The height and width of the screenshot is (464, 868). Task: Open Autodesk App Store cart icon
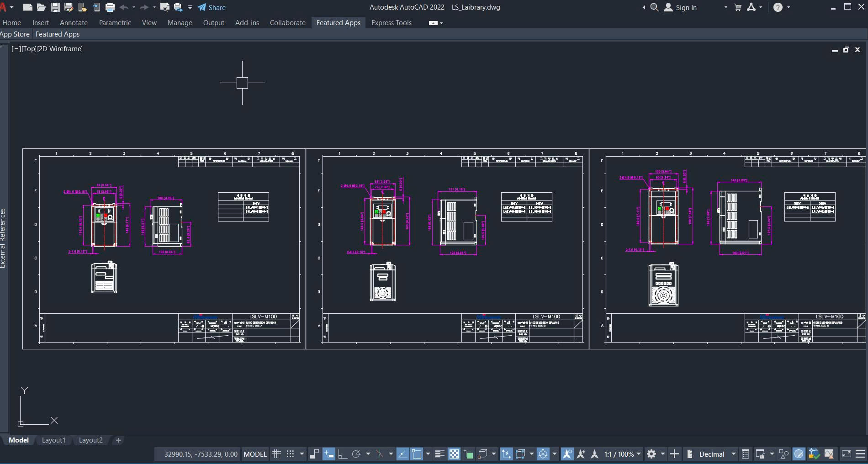click(738, 7)
